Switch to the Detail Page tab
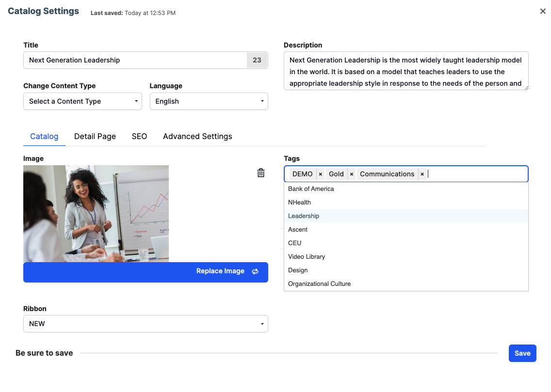551x392 pixels. [95, 136]
